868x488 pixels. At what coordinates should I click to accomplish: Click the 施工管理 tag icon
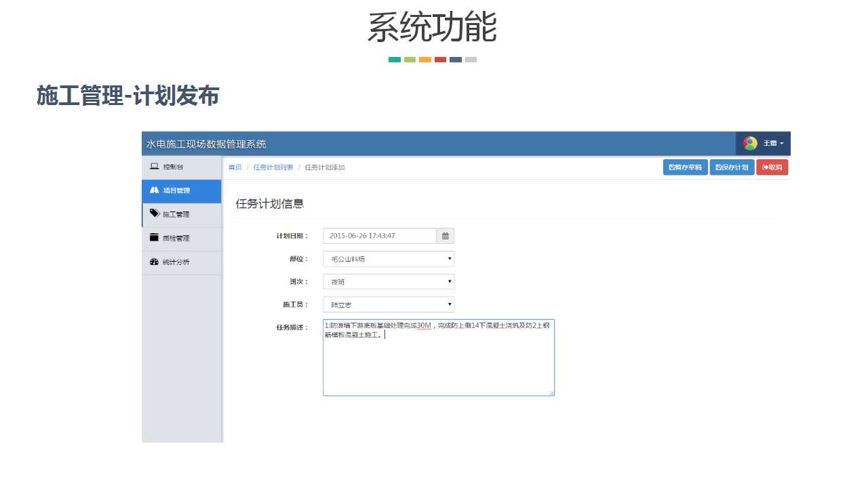(155, 214)
